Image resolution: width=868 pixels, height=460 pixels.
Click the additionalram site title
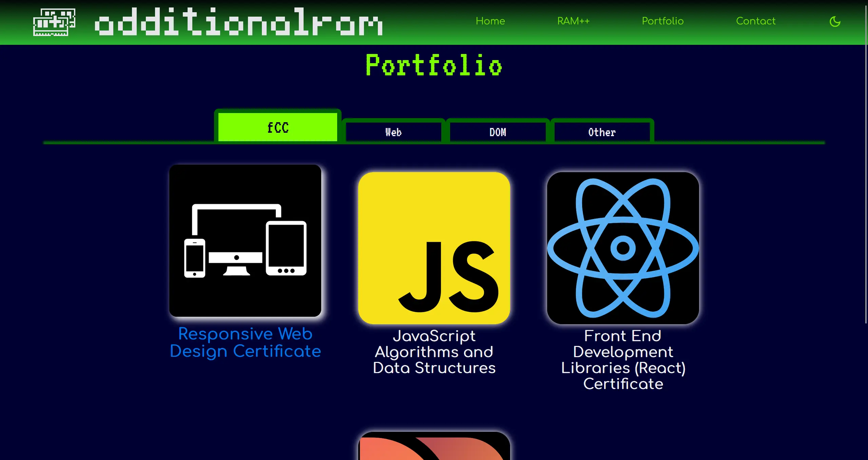tap(238, 22)
